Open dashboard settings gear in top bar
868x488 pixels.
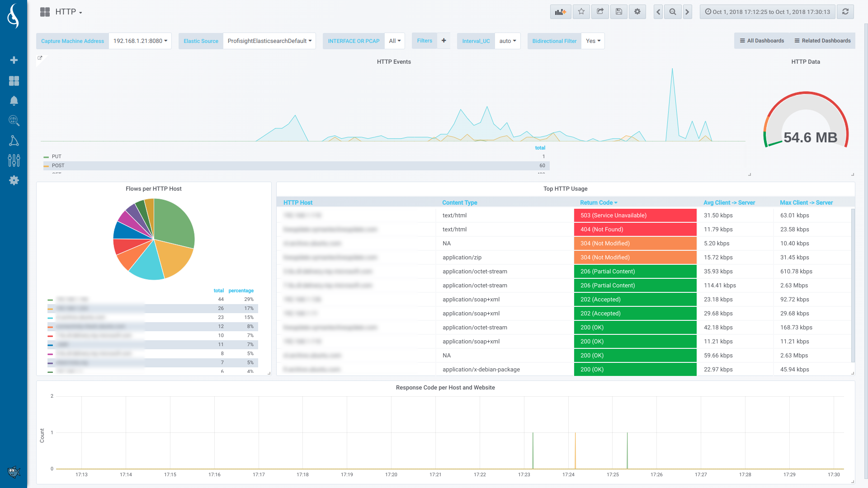(637, 12)
